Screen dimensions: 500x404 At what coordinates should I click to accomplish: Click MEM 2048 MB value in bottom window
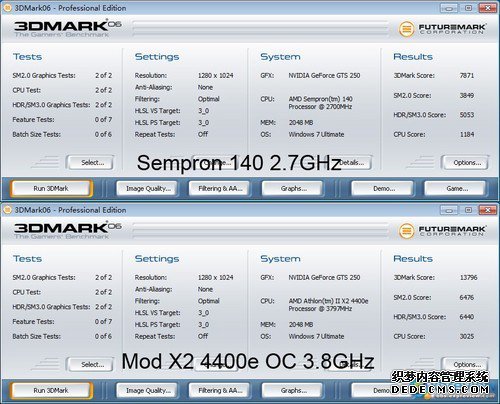301,324
